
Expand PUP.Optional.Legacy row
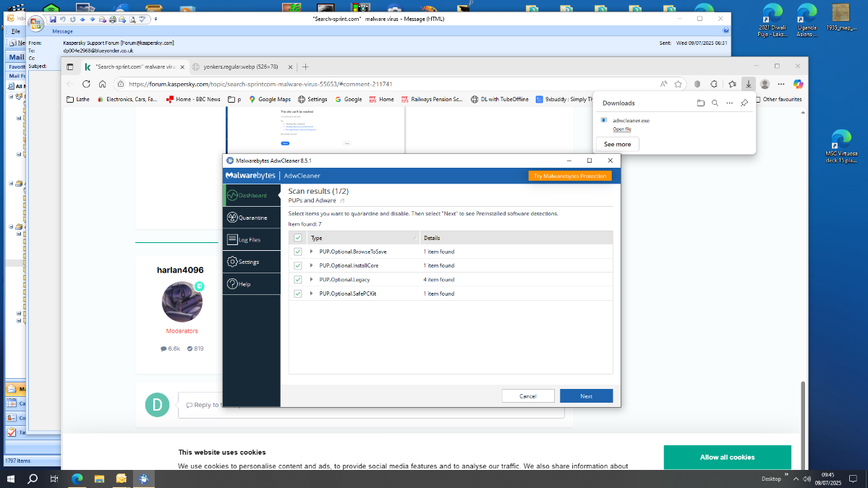click(312, 279)
